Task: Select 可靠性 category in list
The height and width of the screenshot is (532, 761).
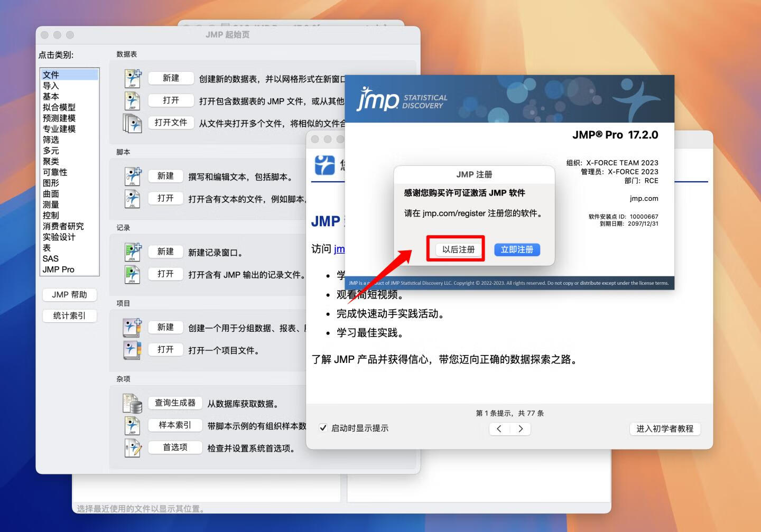Action: click(x=69, y=172)
